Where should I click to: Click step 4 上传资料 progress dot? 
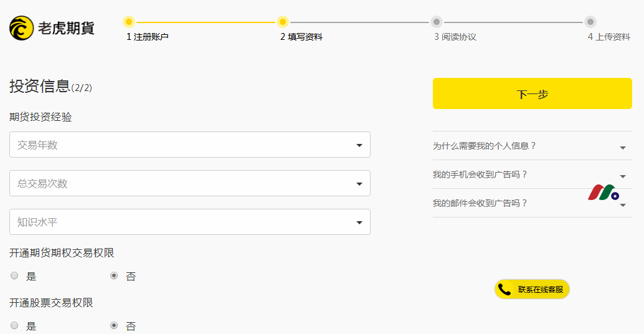tap(590, 22)
